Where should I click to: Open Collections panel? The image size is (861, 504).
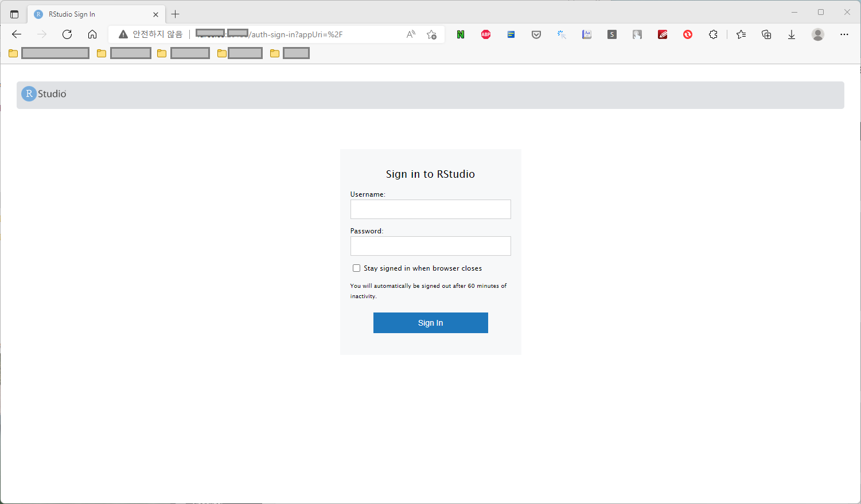(766, 34)
